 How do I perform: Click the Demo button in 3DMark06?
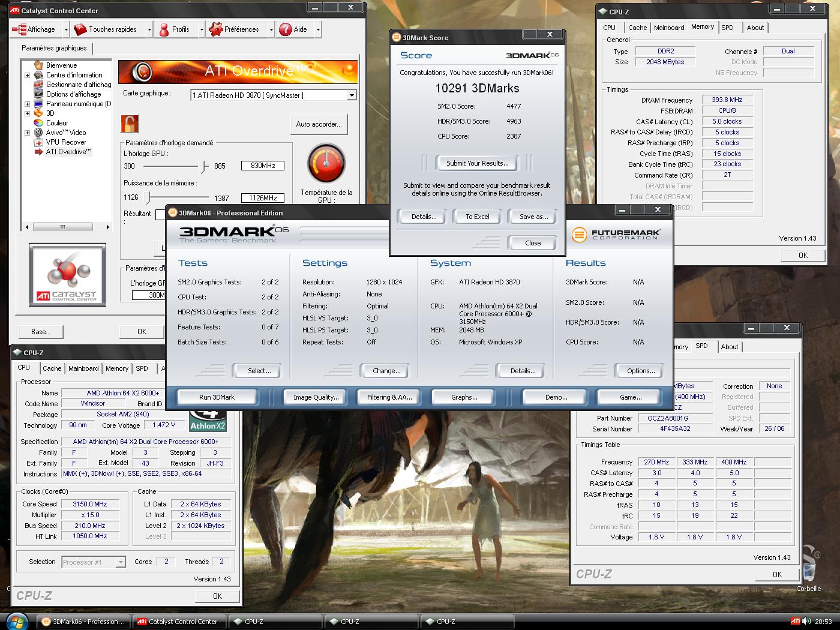tap(556, 397)
